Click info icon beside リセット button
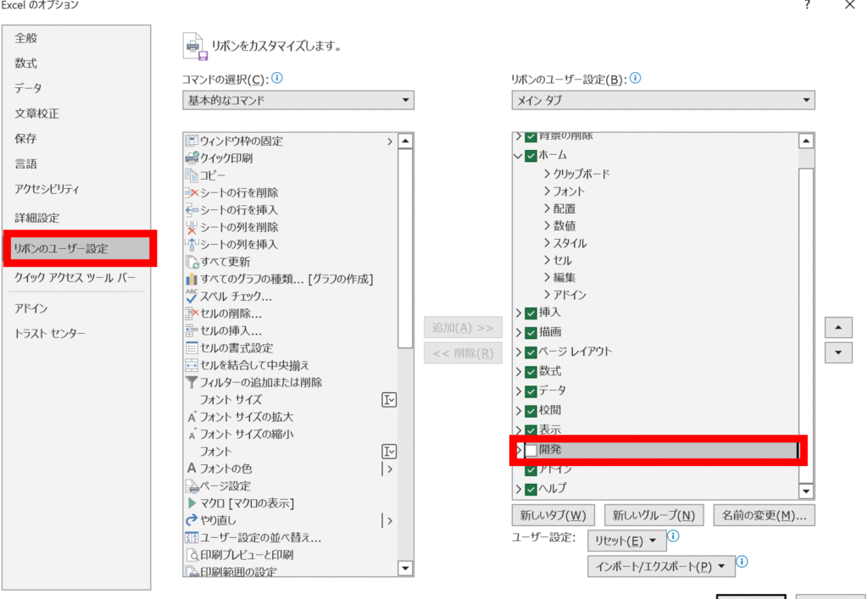Image resolution: width=868 pixels, height=599 pixels. [673, 536]
